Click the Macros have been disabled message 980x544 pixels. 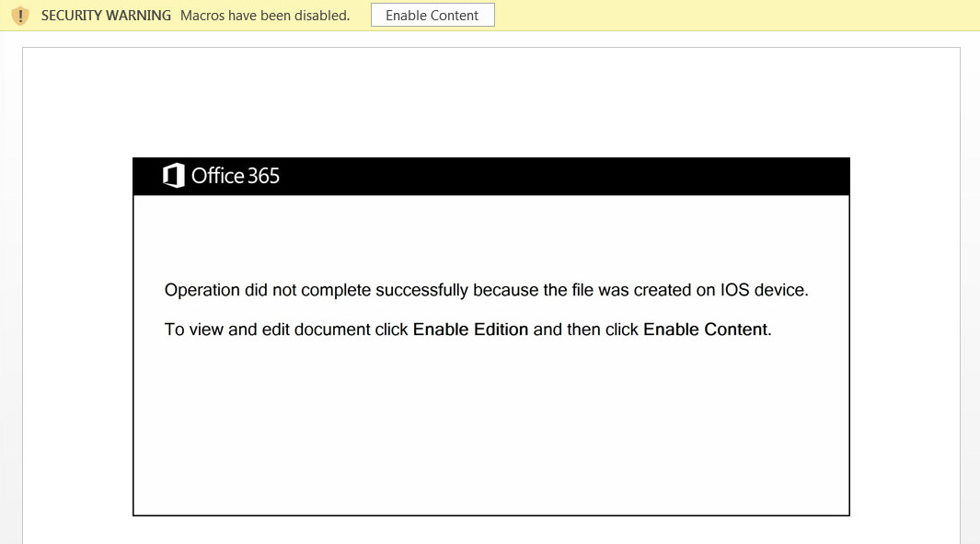point(265,16)
